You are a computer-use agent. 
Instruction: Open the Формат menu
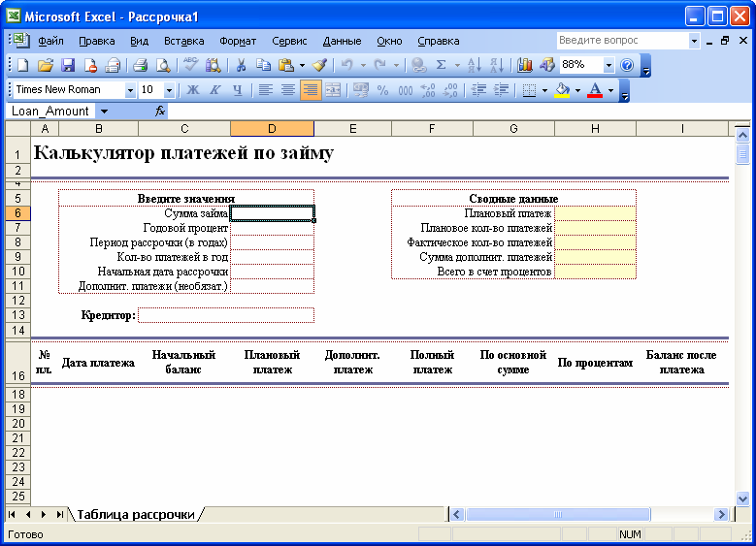click(x=238, y=41)
